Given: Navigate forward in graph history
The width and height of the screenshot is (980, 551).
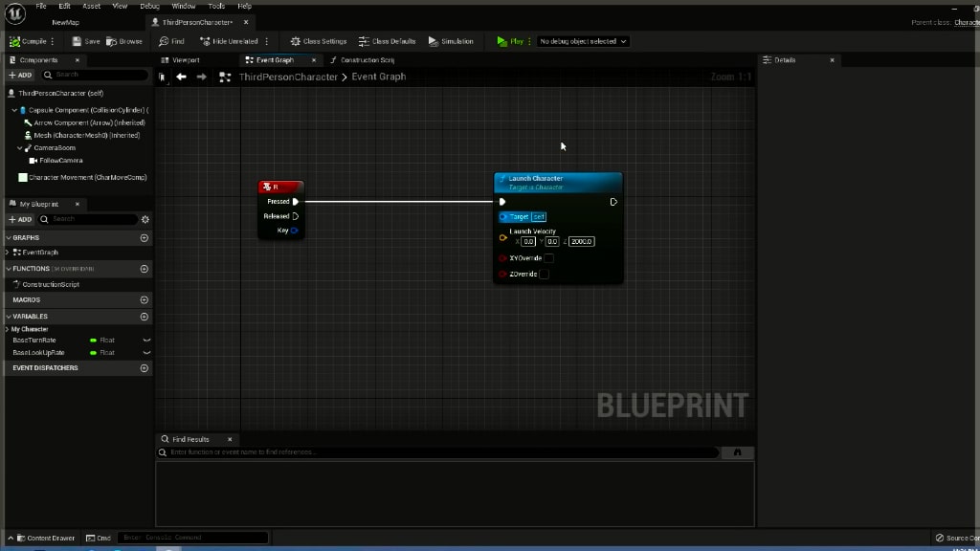Looking at the screenshot, I should pos(201,77).
